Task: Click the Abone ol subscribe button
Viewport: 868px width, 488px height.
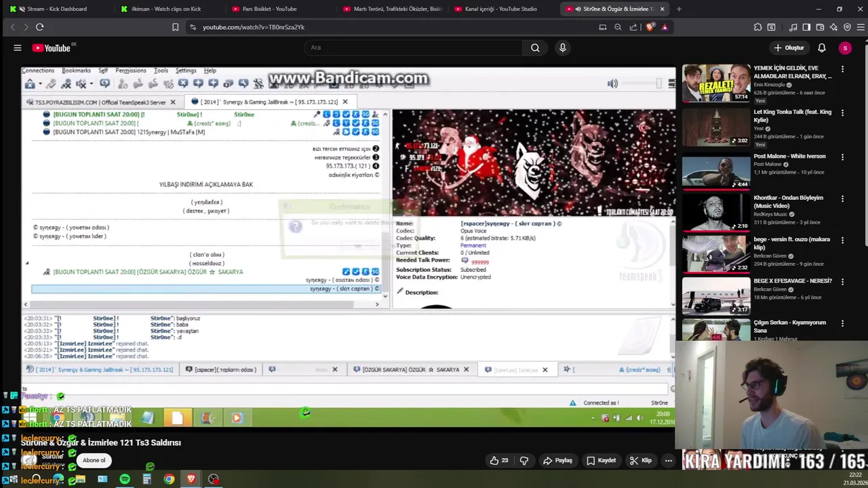Action: coord(94,460)
